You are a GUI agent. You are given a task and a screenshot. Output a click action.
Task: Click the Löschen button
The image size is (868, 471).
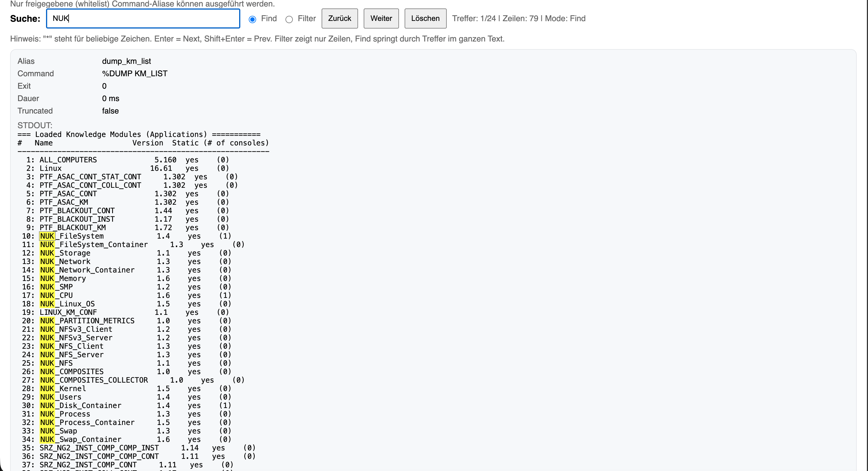click(425, 19)
